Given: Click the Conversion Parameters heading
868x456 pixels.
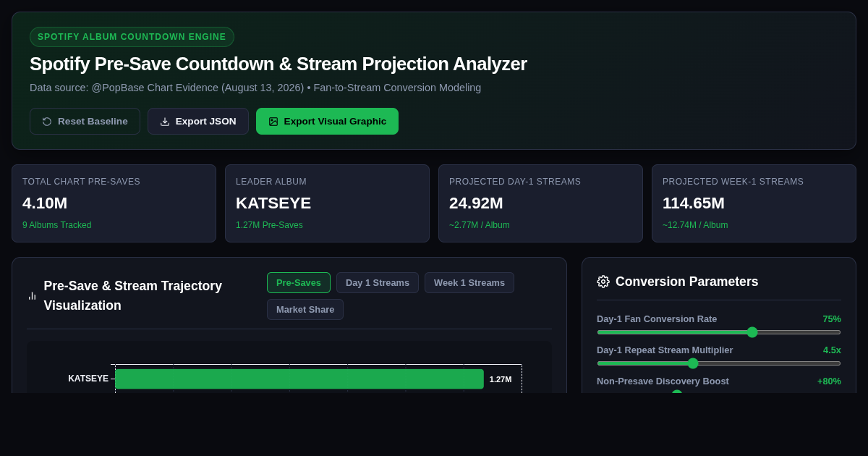Looking at the screenshot, I should pyautogui.click(x=686, y=282).
